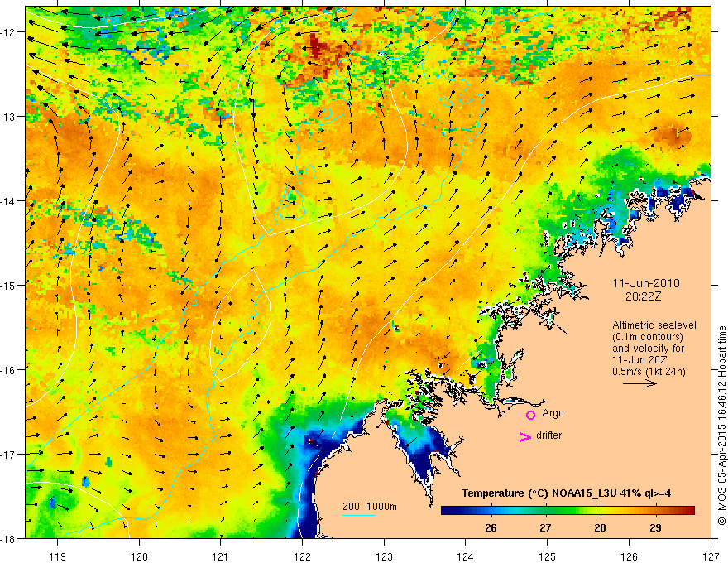Screen dimensions: 728x563
Task: Click the '-14' latitude axis label
Action: (x=8, y=201)
